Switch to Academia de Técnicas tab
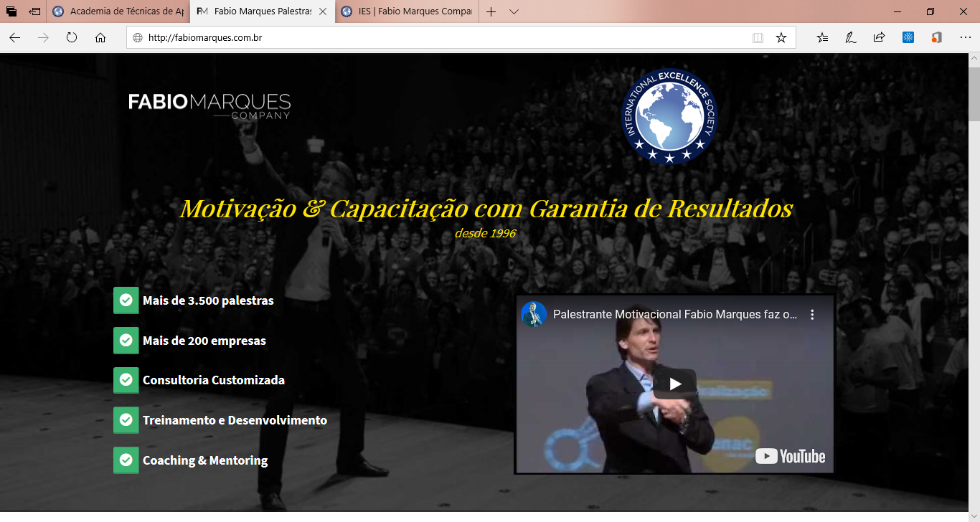Image resolution: width=980 pixels, height=522 pixels. pos(119,12)
